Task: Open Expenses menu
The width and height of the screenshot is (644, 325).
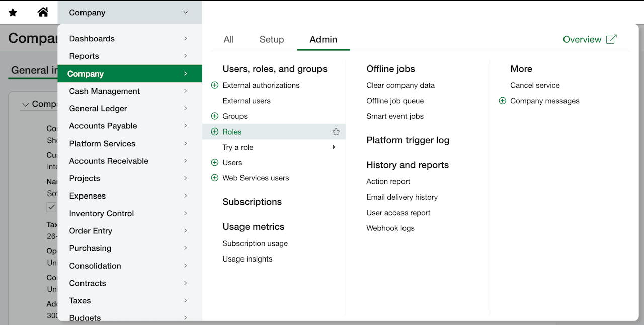Action: [x=130, y=196]
